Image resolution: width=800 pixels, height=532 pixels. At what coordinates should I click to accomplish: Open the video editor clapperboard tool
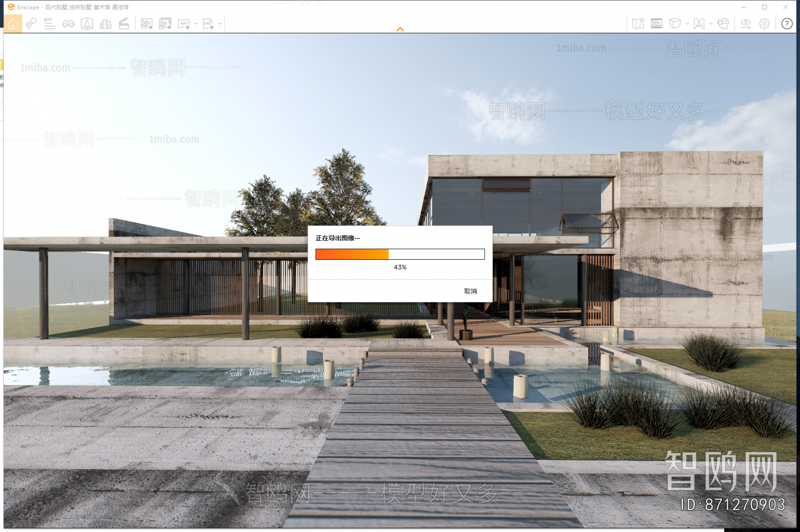123,23
